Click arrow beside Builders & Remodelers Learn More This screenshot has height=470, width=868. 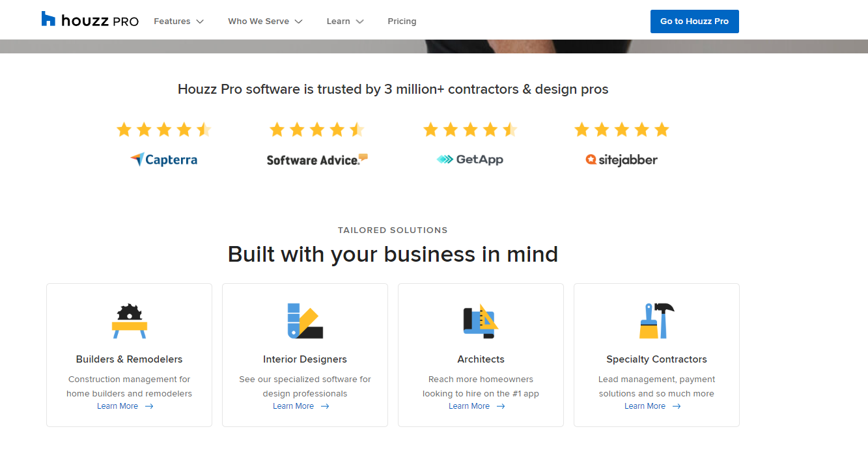(149, 406)
